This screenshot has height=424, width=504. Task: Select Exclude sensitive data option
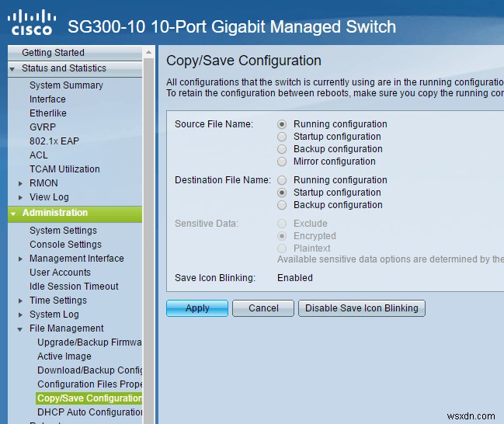[282, 224]
